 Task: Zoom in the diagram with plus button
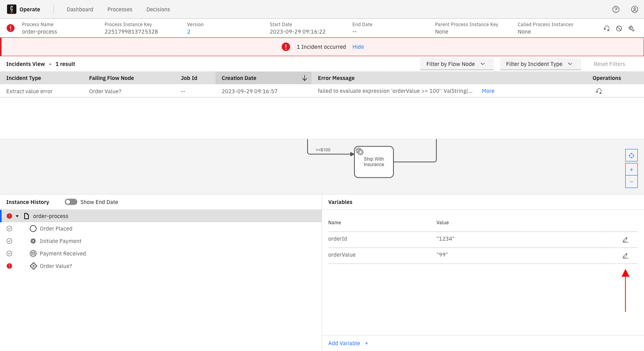click(x=632, y=170)
